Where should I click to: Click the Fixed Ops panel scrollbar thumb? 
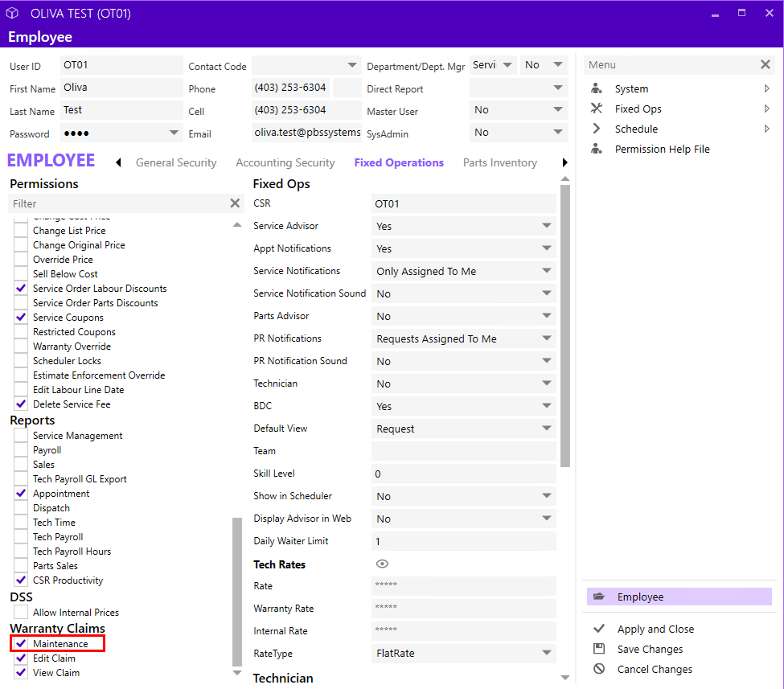[x=565, y=326]
